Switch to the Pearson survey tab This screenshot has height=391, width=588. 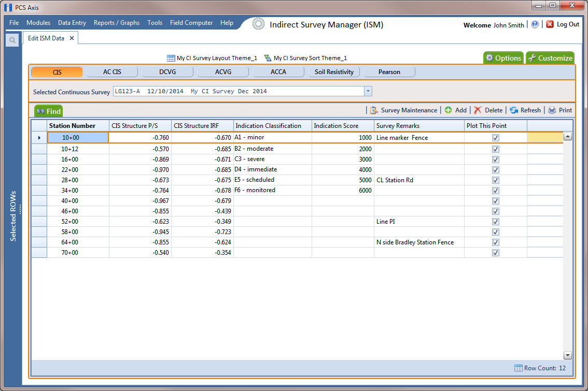pos(389,72)
